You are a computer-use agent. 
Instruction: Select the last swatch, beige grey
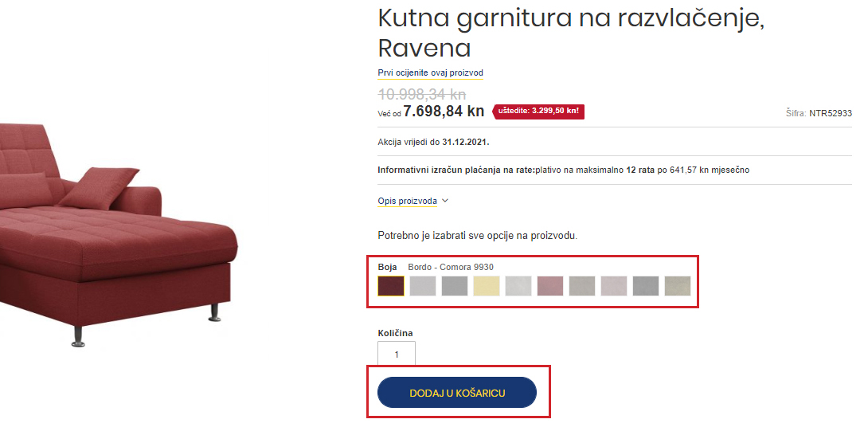click(678, 286)
